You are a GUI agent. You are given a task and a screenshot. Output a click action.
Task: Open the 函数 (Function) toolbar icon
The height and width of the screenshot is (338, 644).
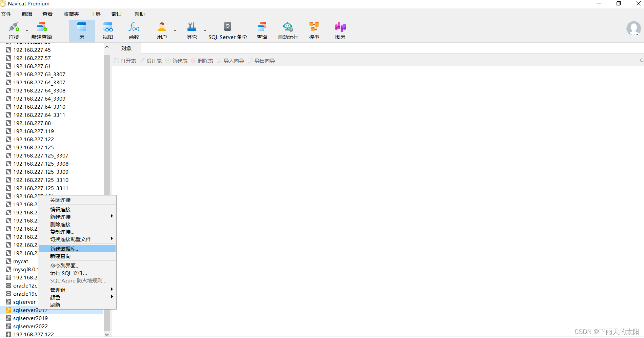134,30
